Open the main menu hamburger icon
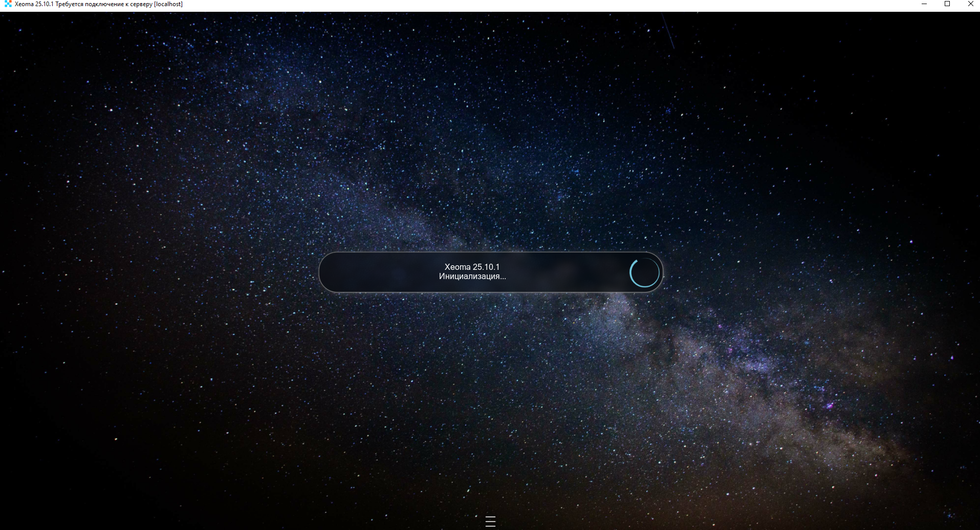The height and width of the screenshot is (530, 980). (490, 521)
